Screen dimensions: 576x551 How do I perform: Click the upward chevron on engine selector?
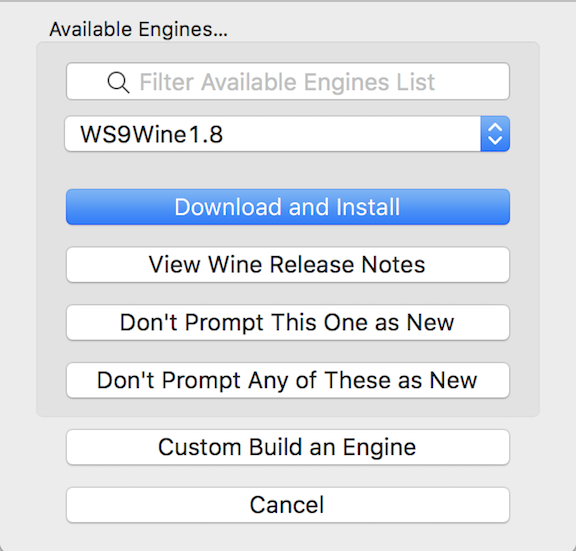click(495, 127)
